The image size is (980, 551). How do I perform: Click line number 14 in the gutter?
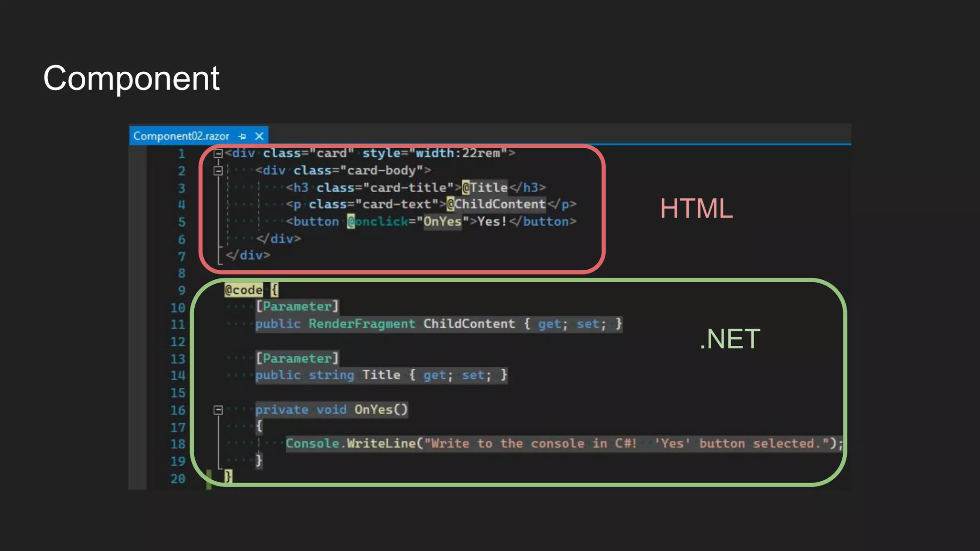click(178, 376)
